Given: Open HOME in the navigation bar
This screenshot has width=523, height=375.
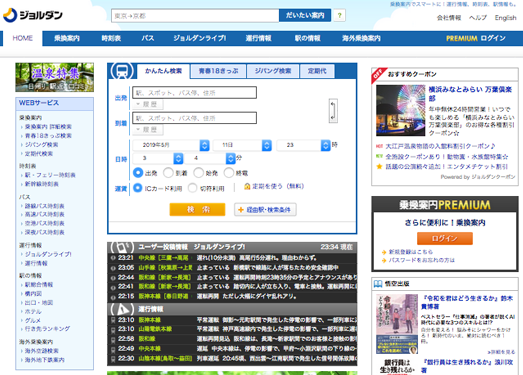Looking at the screenshot, I should click(x=23, y=38).
